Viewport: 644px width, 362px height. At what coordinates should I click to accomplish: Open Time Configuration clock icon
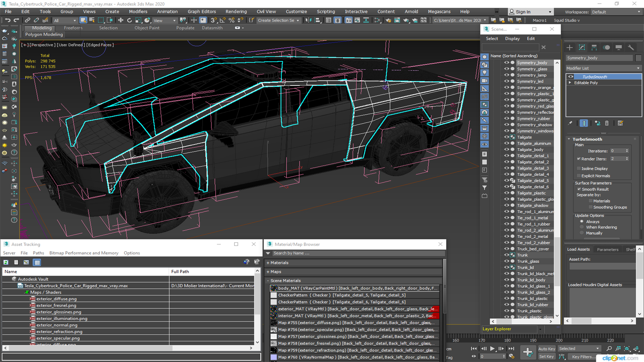512,356
